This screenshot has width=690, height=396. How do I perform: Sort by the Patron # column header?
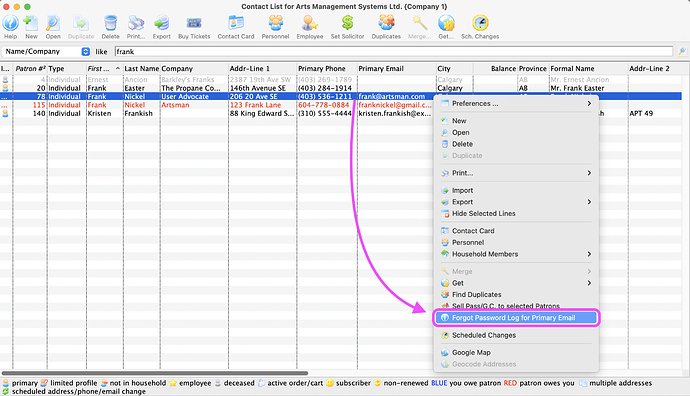point(30,69)
